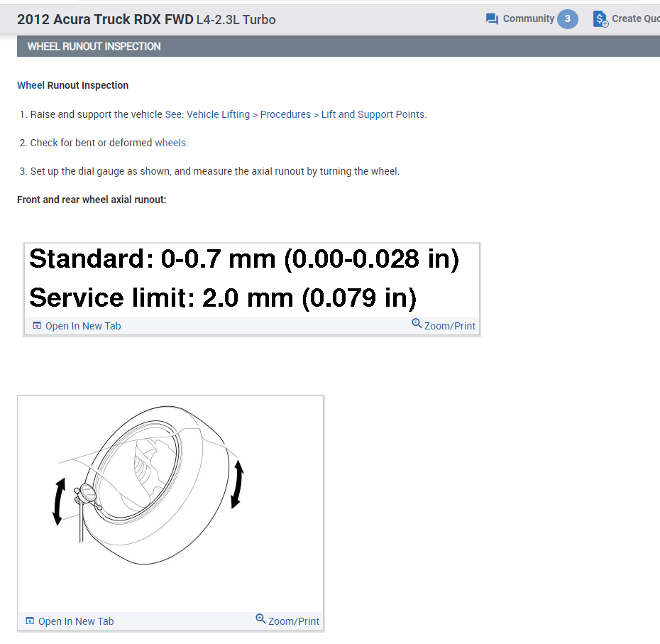Open specification image in new tab

click(x=83, y=326)
